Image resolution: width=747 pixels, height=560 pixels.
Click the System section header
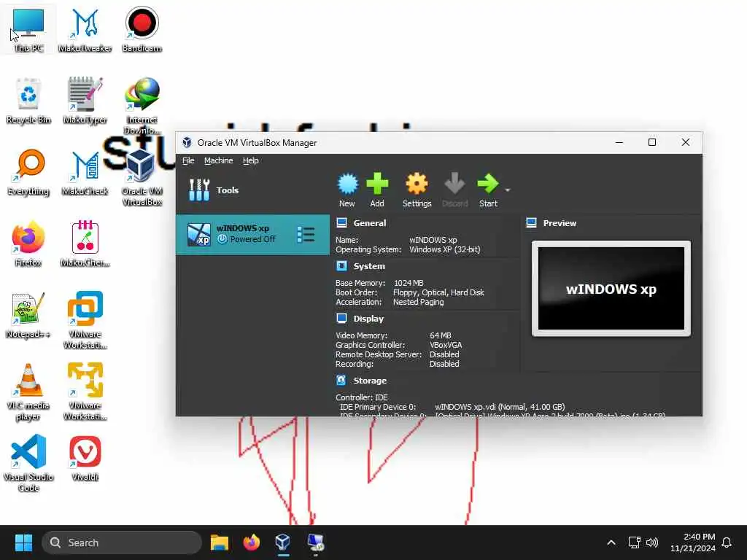(x=368, y=266)
